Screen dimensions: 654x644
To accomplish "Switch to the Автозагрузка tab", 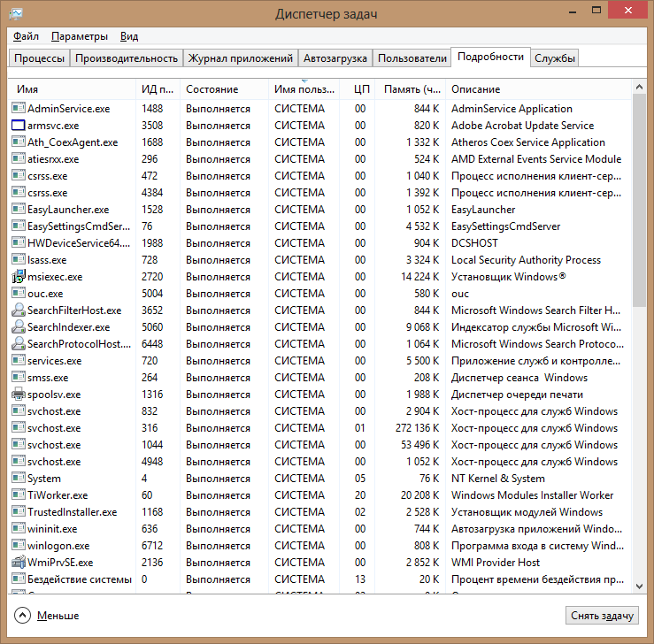I will [335, 57].
